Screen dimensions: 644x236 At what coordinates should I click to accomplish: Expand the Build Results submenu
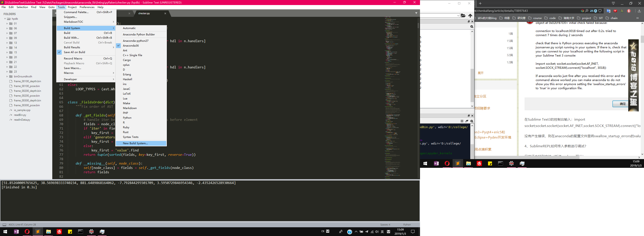click(86, 47)
